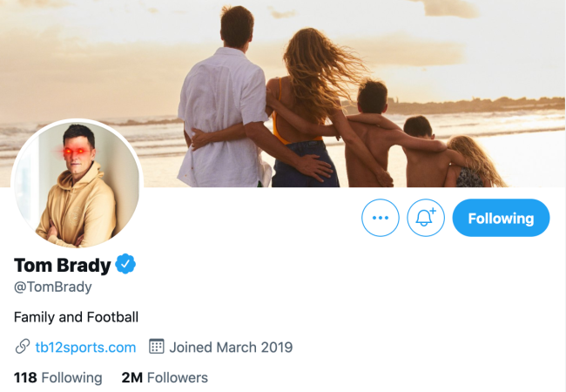Open the laser-eyes profile picture
The height and width of the screenshot is (392, 566).
[x=77, y=185]
